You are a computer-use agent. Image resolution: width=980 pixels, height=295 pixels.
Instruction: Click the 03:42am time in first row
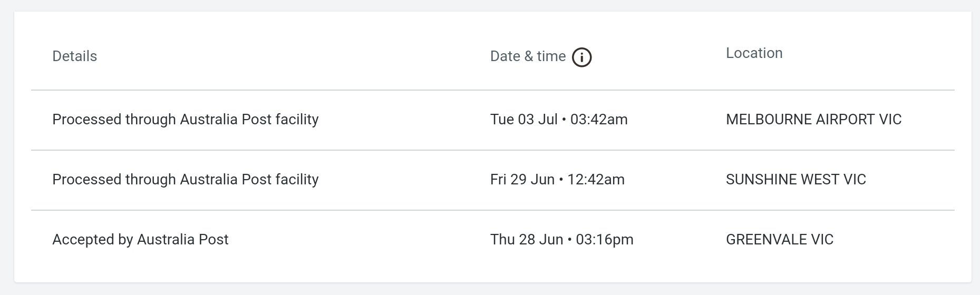599,120
